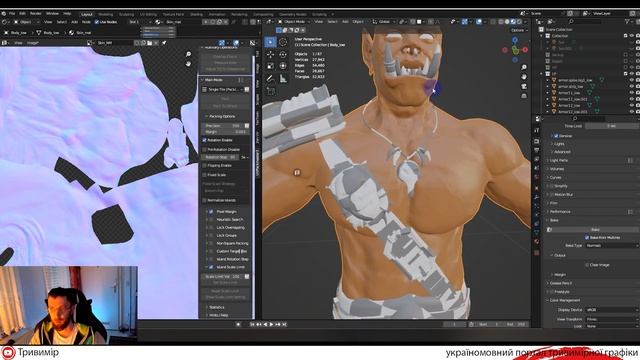640x360 pixels.
Task: Select the Add Cube tool
Action: coord(270,91)
